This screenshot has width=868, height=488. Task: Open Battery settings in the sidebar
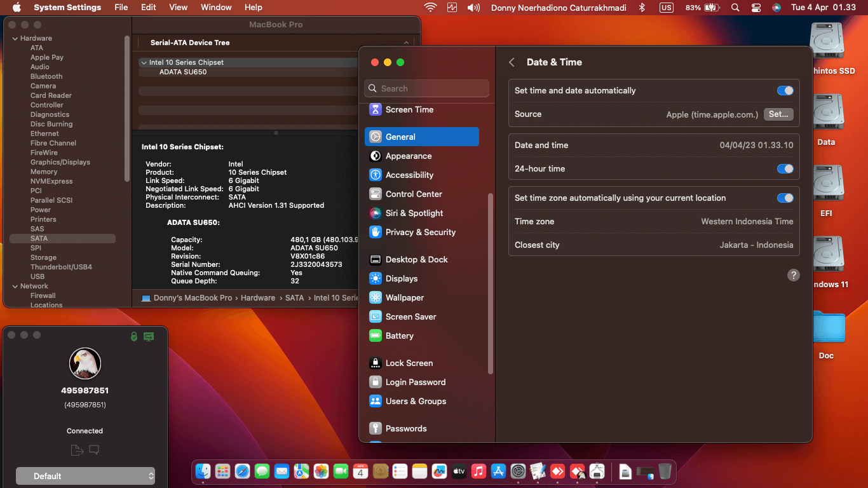[x=422, y=335]
